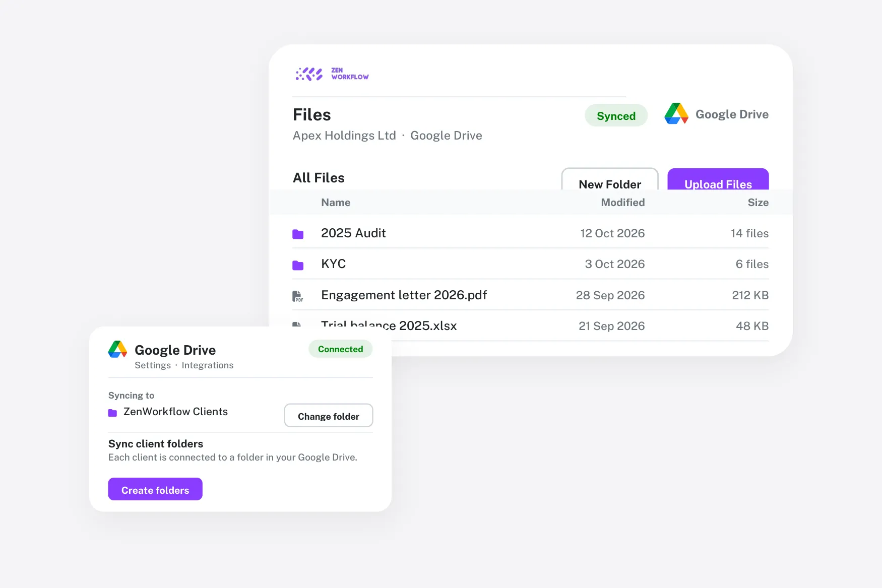Image resolution: width=882 pixels, height=588 pixels.
Task: Click the 21 Sep 2026 modified date
Action: click(x=612, y=326)
